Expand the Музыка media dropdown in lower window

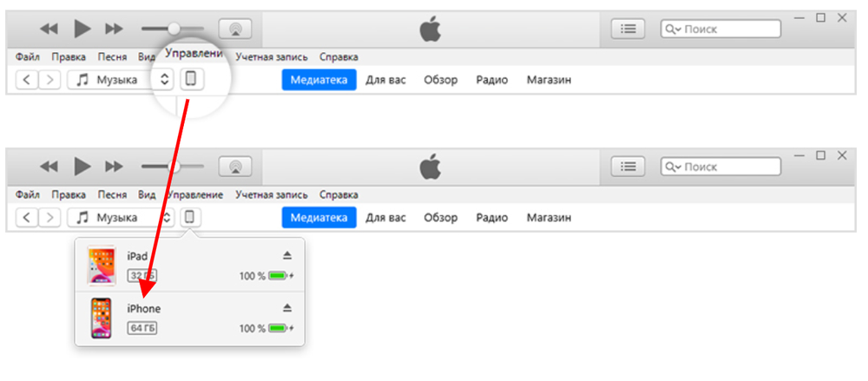pos(122,218)
